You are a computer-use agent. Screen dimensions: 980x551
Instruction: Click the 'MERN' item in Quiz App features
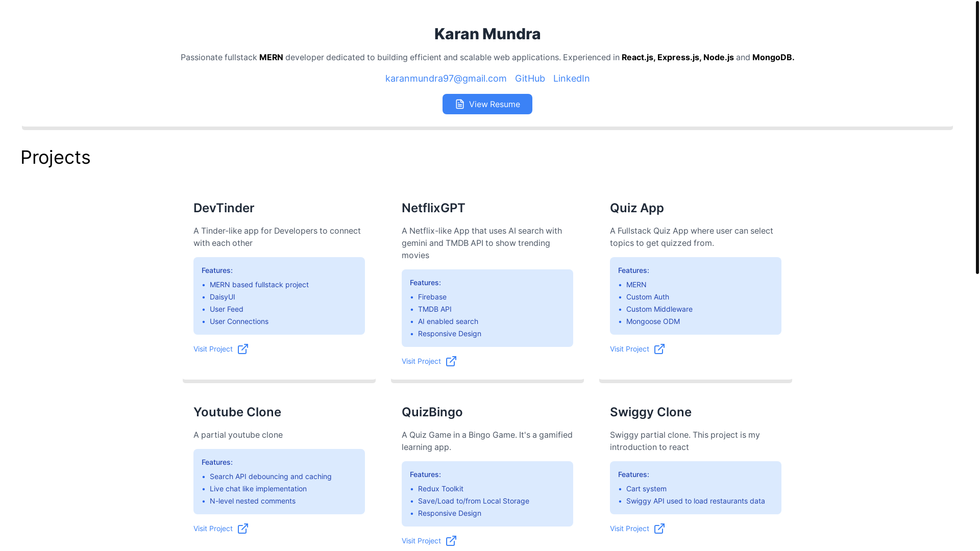click(636, 285)
